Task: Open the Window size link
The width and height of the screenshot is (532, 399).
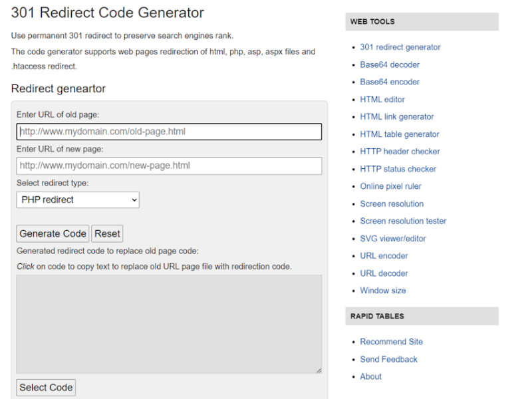Action: pyautogui.click(x=383, y=291)
